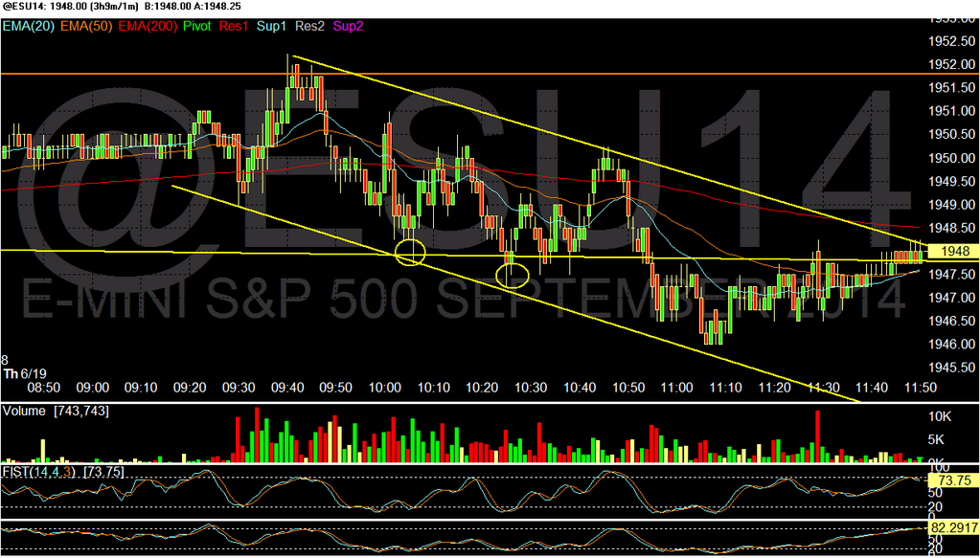980x558 pixels.
Task: Click the 09:00 time axis label
Action: tap(93, 388)
